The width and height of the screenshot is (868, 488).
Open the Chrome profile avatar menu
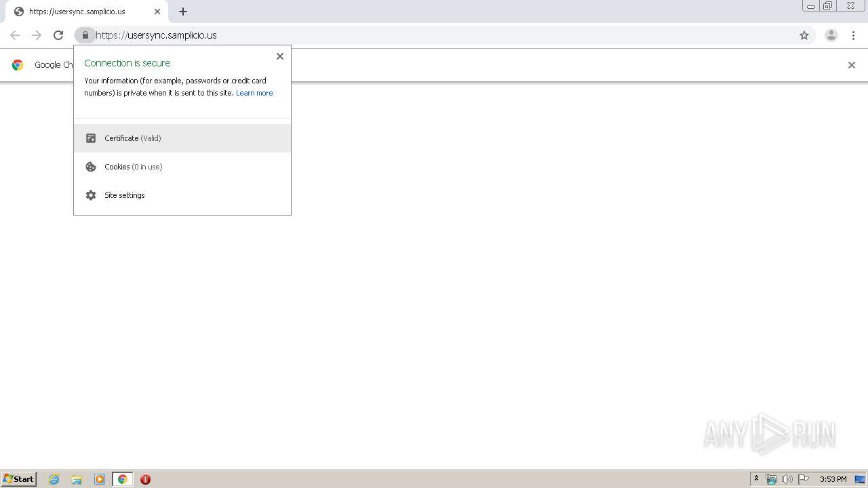pyautogui.click(x=831, y=35)
